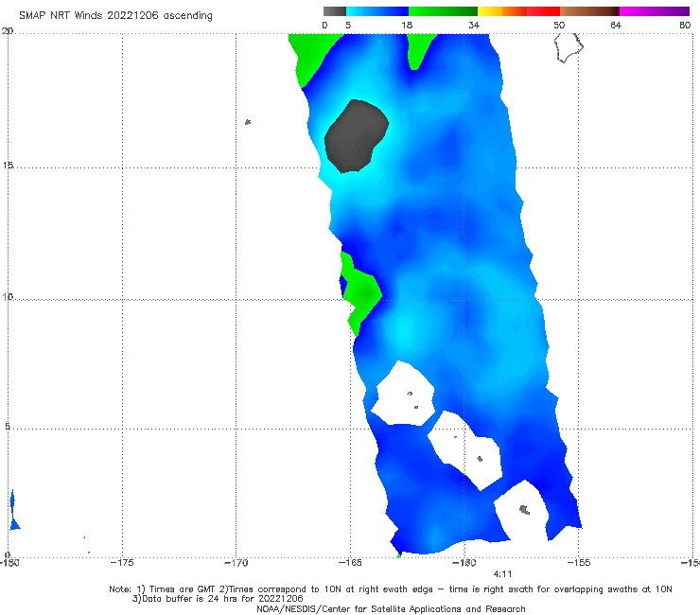Click the note line beginning 'Note: 1) Times are GMT'
Screen dimensions: 700x615
390,589
